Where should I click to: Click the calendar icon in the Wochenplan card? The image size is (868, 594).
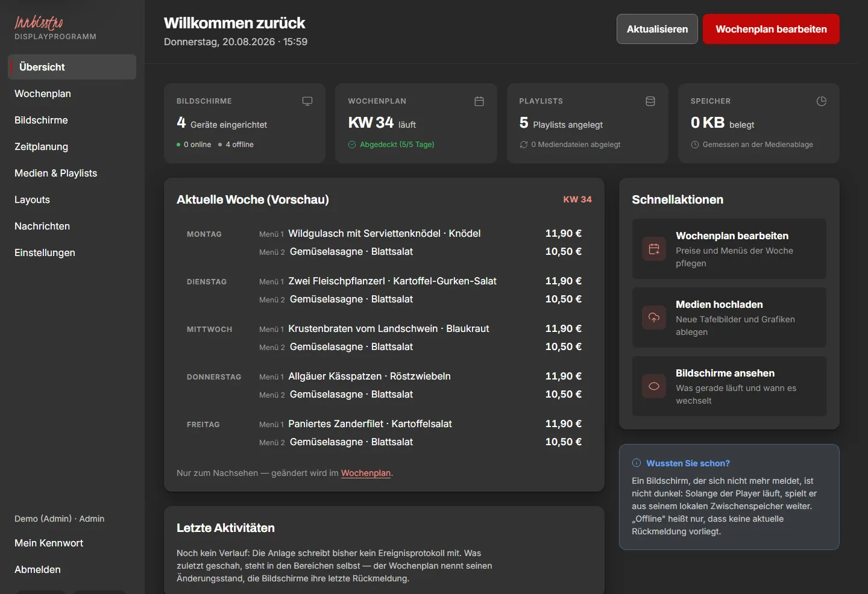pyautogui.click(x=479, y=101)
